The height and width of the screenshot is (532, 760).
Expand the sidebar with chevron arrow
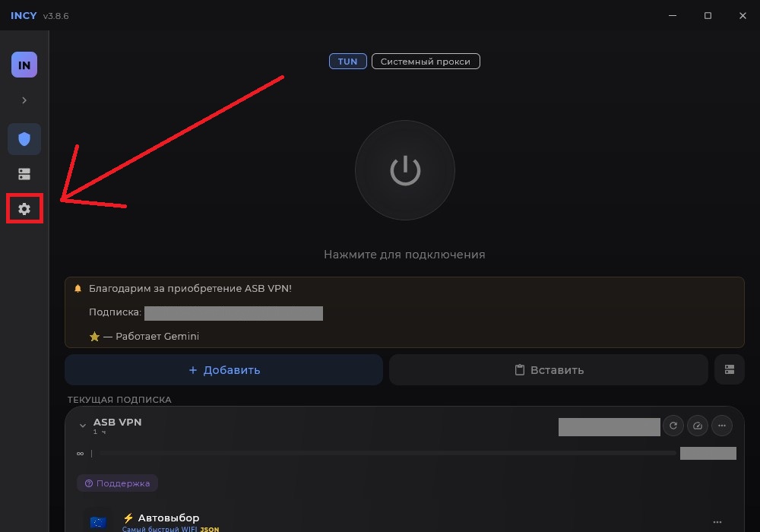[x=24, y=100]
